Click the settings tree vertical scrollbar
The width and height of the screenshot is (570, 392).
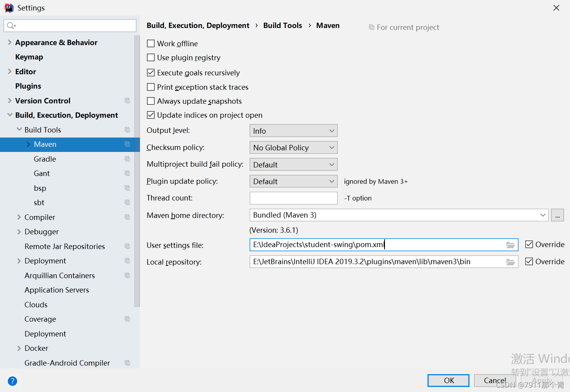click(x=137, y=171)
